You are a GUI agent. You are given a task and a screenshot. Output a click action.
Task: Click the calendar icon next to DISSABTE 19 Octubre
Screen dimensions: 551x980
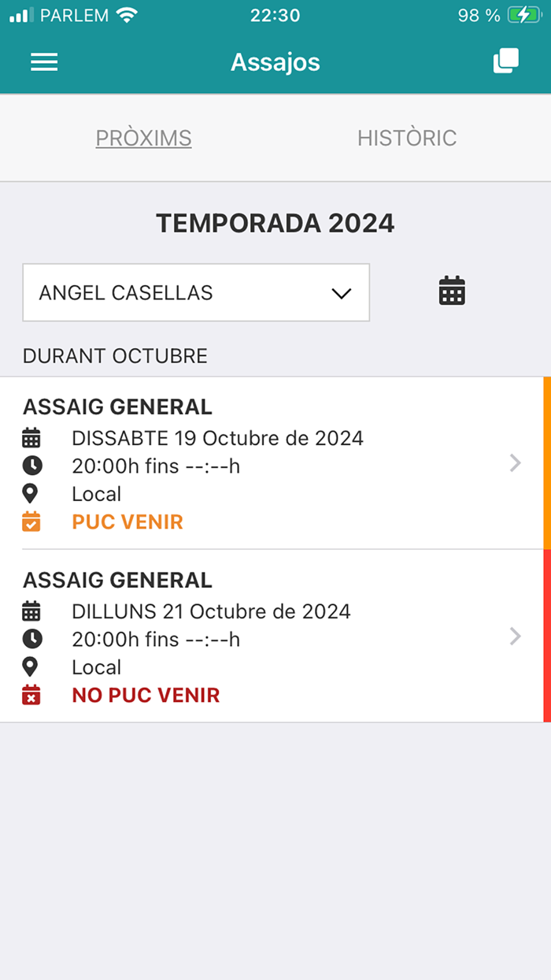(x=31, y=438)
